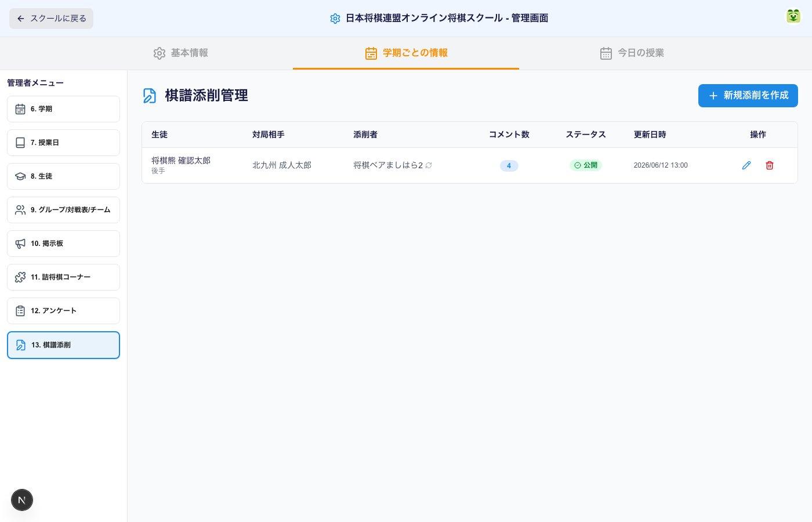
Task: Click student name 将棋熊 確認太郎
Action: pos(181,161)
